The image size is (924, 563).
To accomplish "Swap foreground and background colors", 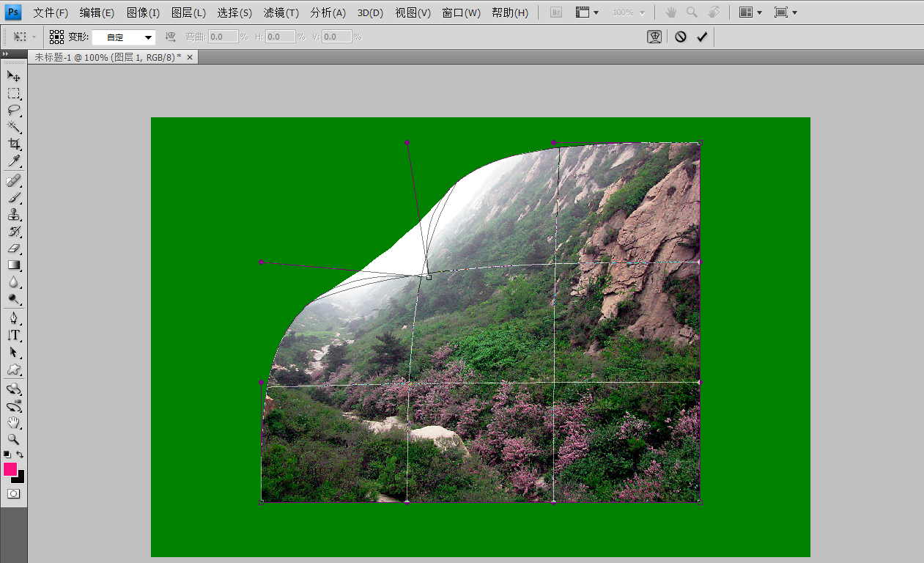I will [x=20, y=455].
